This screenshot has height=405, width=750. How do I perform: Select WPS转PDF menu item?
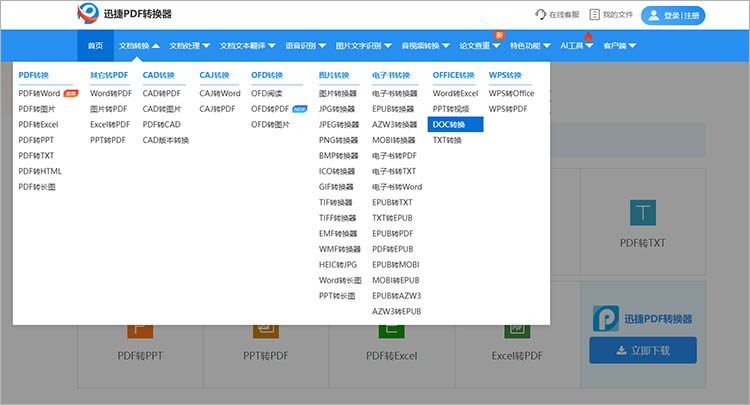pyautogui.click(x=508, y=109)
